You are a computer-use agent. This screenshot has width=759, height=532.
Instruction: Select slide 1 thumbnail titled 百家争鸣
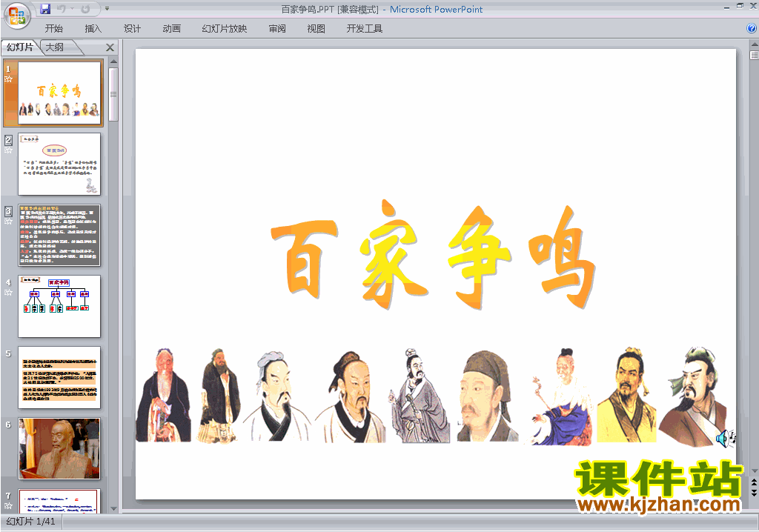pos(59,93)
